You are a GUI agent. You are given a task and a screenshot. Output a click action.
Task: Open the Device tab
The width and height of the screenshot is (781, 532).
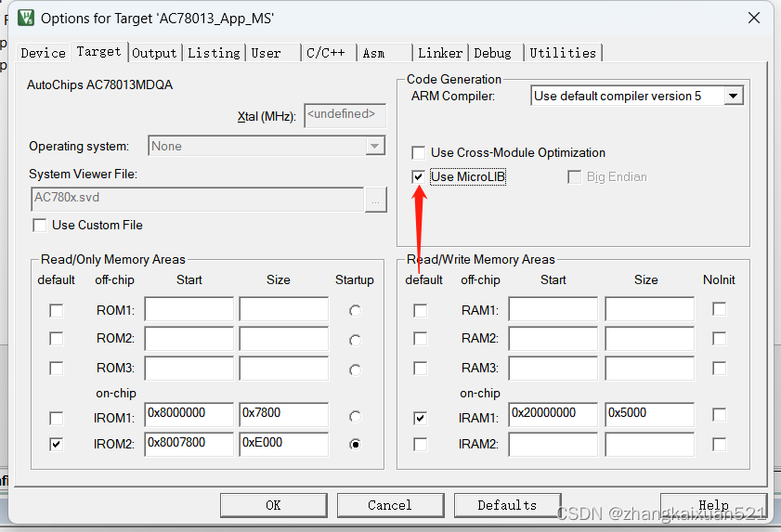44,53
